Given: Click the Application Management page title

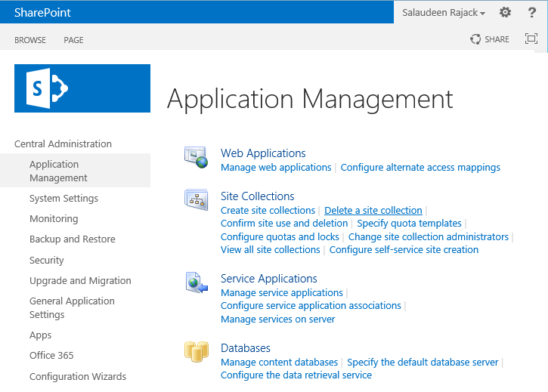Looking at the screenshot, I should (x=310, y=100).
